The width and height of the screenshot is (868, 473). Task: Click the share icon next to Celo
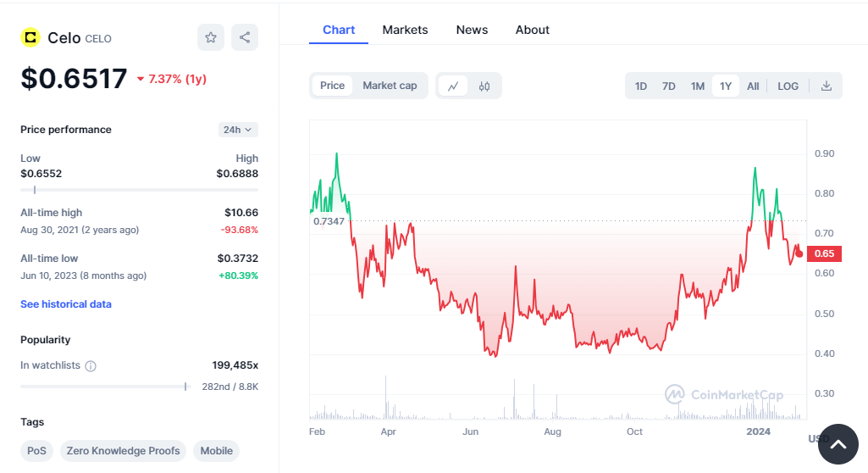coord(245,37)
